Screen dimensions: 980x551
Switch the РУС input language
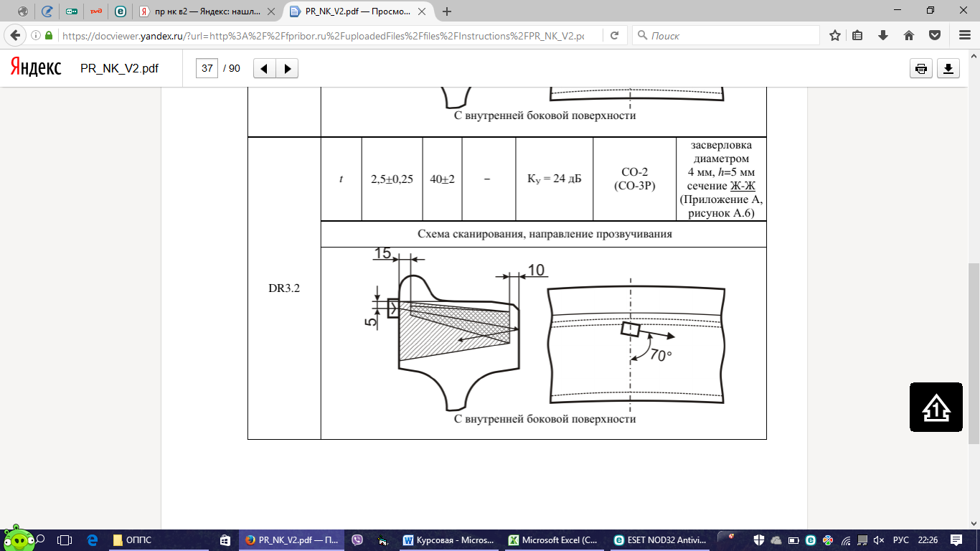(x=901, y=540)
